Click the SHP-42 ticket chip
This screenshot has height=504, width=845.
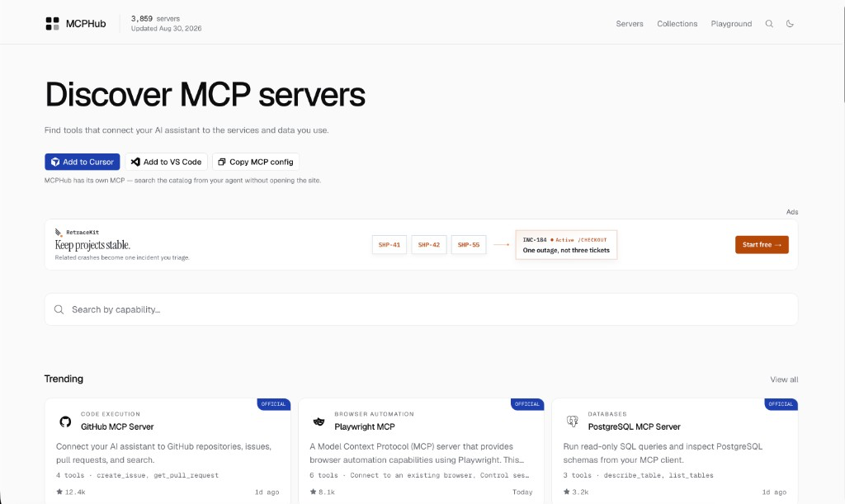[x=429, y=244]
